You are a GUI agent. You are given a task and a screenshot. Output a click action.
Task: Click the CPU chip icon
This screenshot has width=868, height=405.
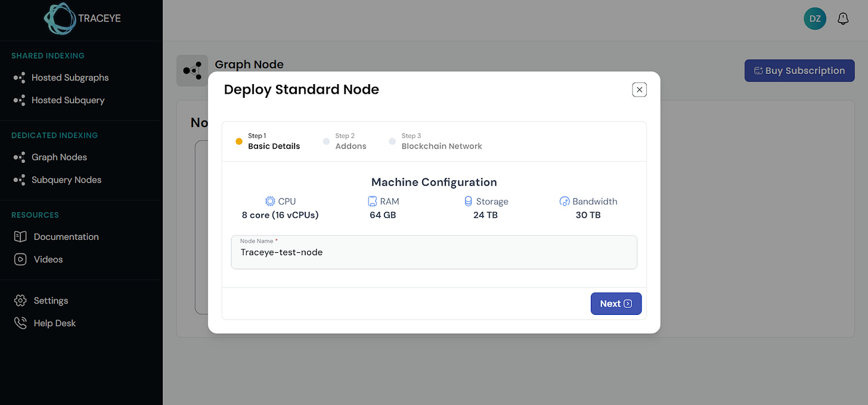click(271, 202)
